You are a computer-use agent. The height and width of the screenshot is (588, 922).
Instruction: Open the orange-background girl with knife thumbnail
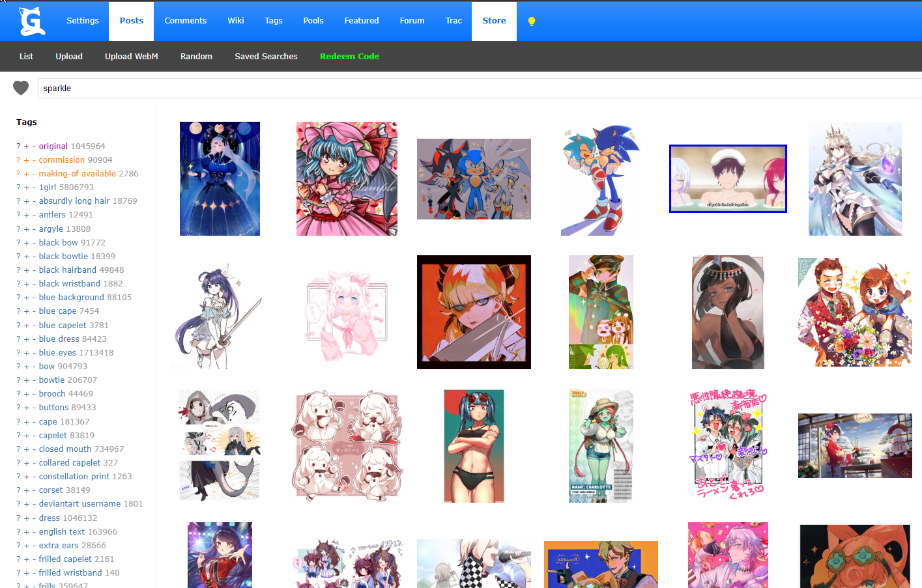[474, 313]
